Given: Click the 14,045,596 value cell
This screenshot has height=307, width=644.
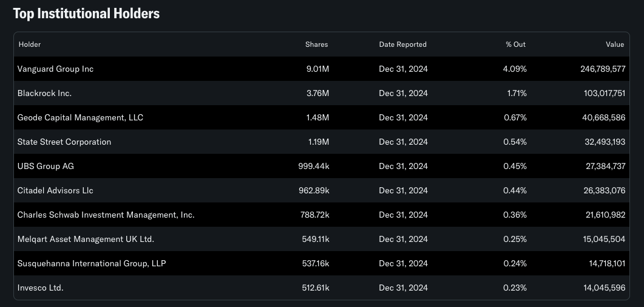Looking at the screenshot, I should (x=605, y=288).
